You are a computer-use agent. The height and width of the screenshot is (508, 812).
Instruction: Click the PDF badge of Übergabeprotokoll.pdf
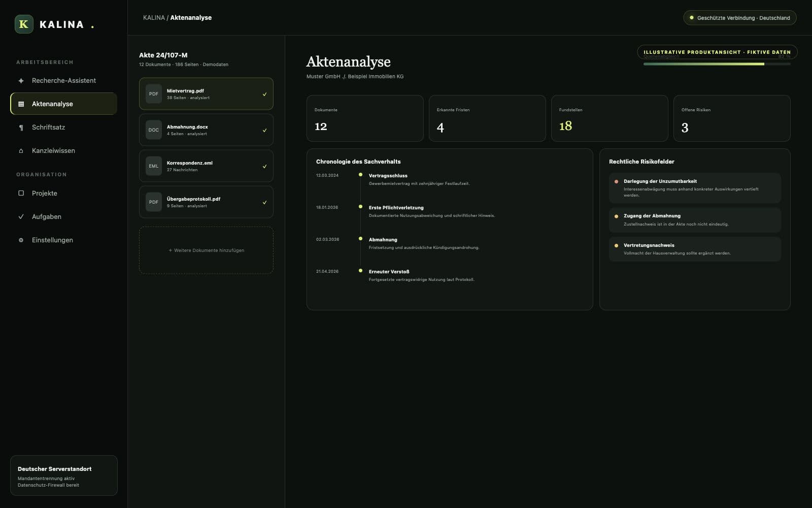tap(154, 202)
